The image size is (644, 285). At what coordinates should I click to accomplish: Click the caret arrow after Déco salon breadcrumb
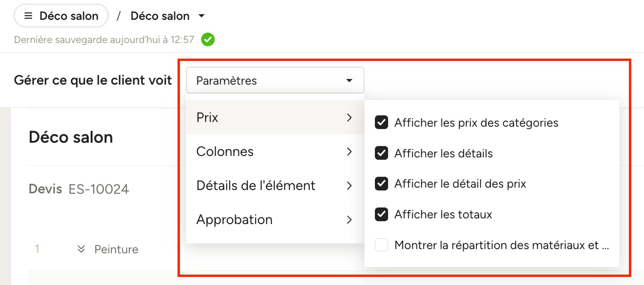click(202, 16)
